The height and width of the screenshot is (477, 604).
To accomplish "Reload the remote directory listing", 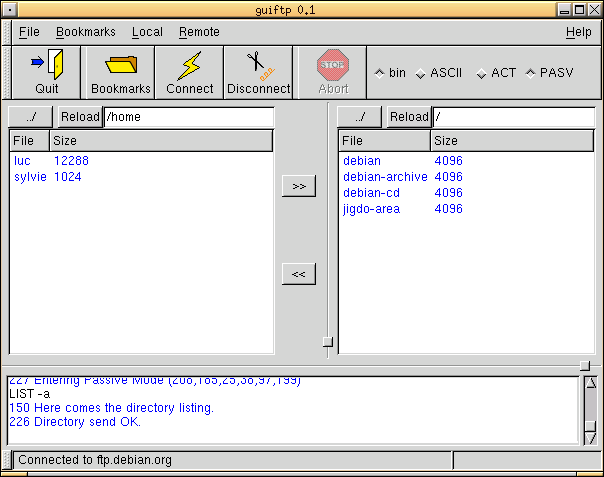I will [x=409, y=117].
